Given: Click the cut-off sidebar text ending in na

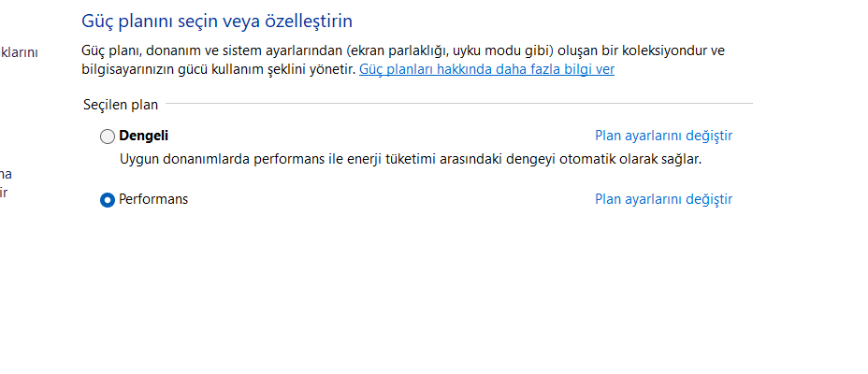Looking at the screenshot, I should click(6, 174).
